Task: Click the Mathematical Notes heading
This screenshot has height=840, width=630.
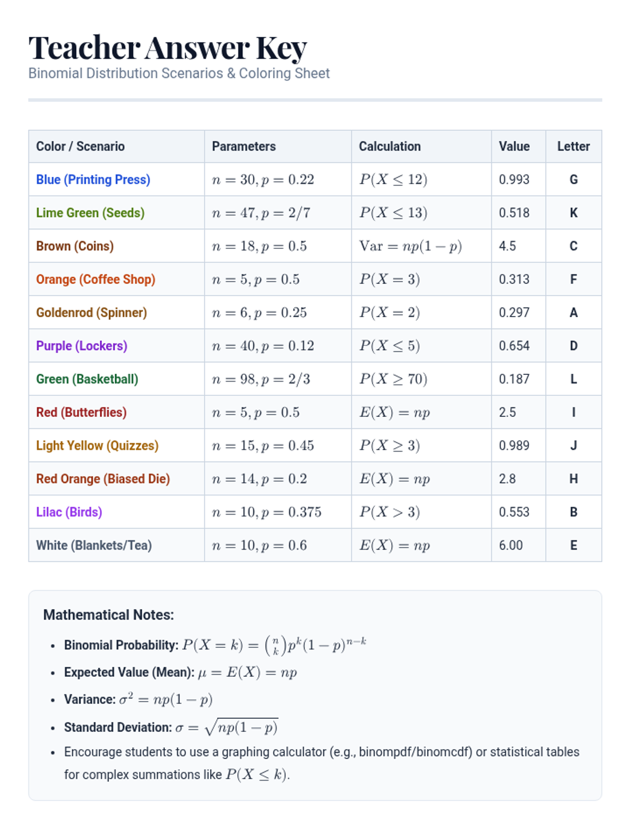Action: (x=108, y=615)
